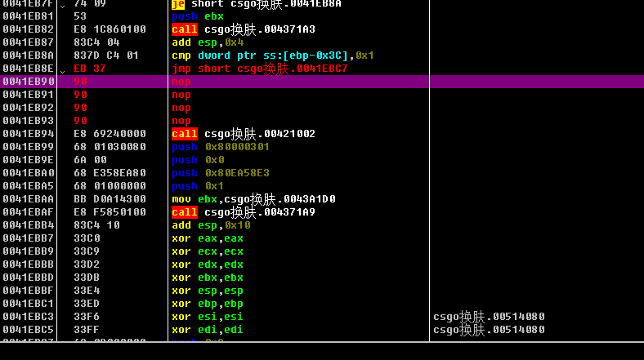The image size is (644, 360).
Task: Select address 0041EB81 row
Action: pyautogui.click(x=322, y=16)
